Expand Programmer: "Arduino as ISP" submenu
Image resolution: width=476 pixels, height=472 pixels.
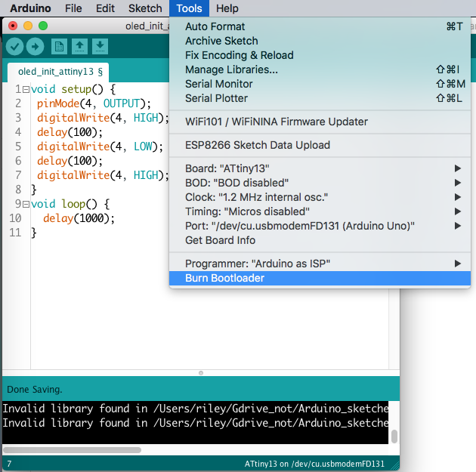point(320,264)
